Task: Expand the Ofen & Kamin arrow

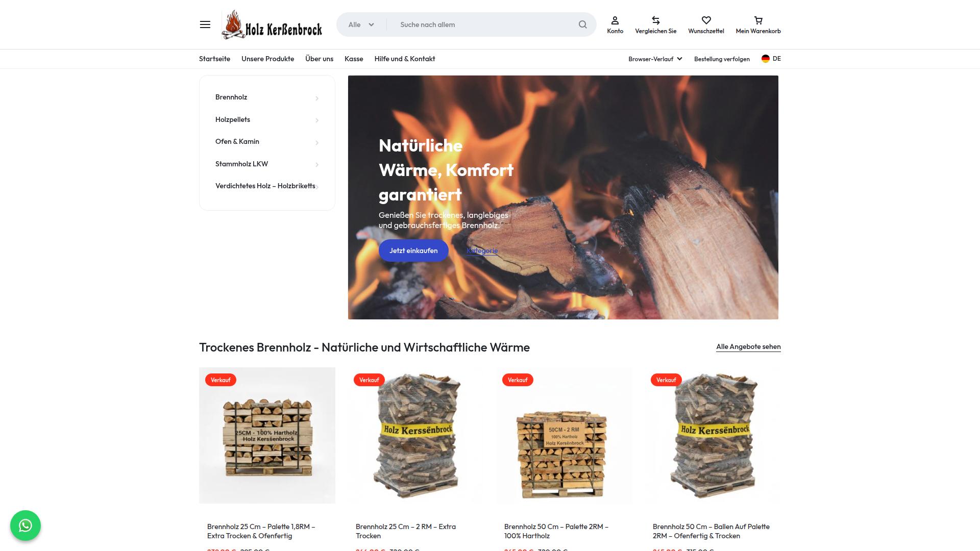Action: (x=317, y=143)
